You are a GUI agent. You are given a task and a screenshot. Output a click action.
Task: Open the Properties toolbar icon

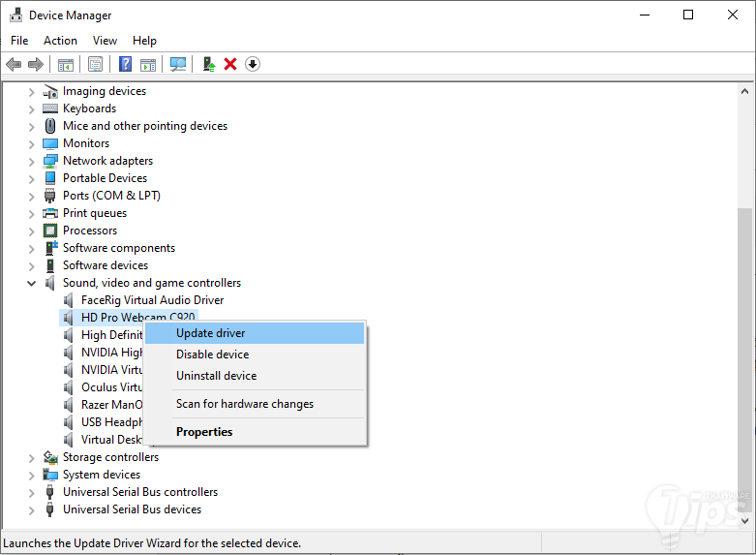[96, 64]
